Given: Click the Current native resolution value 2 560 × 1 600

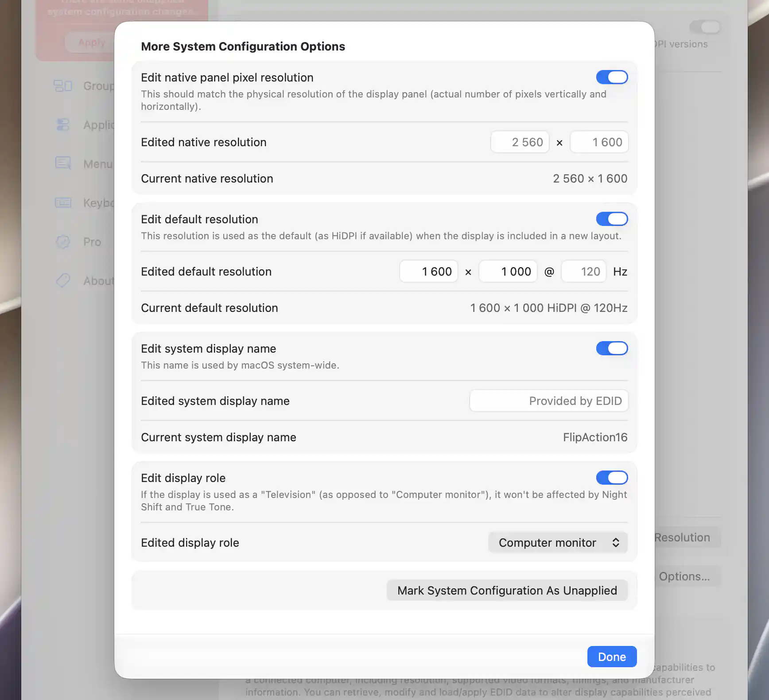Looking at the screenshot, I should pos(590,179).
